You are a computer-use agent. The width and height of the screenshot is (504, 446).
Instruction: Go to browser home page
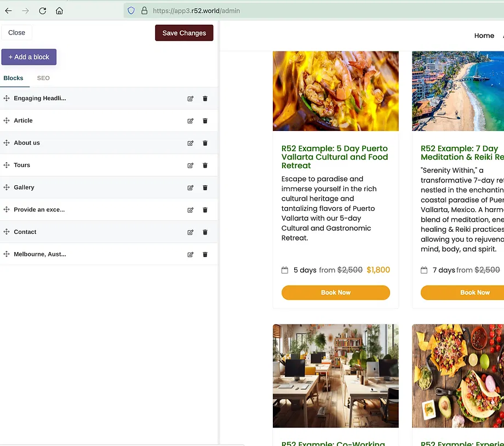coord(59,10)
